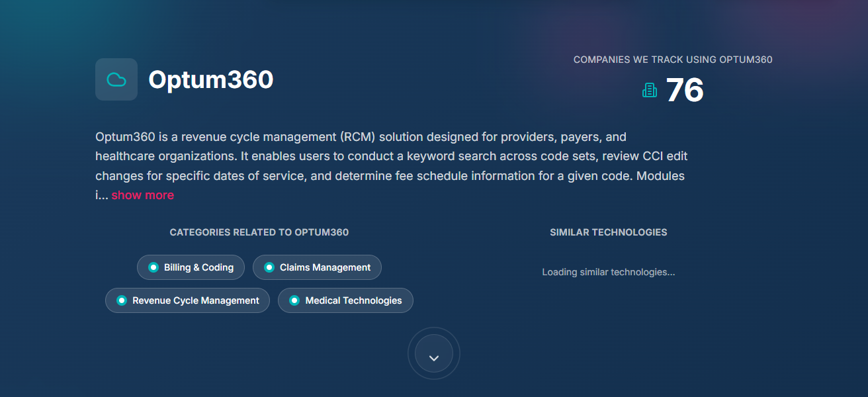This screenshot has width=868, height=397.
Task: Open the Billing & Coding category
Action: pyautogui.click(x=191, y=267)
